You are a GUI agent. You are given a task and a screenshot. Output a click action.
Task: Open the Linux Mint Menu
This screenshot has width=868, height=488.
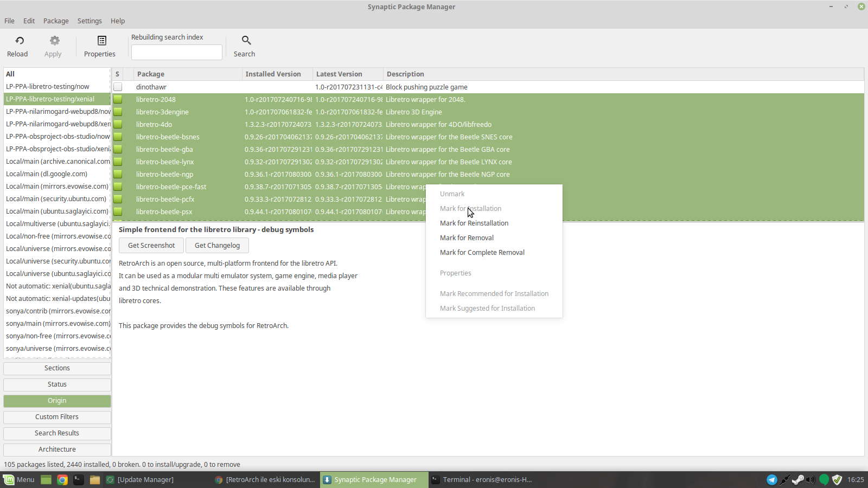19,480
